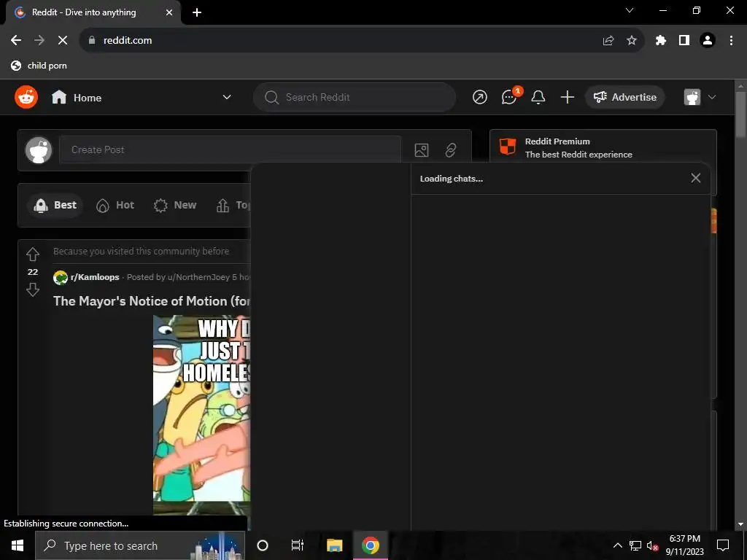This screenshot has height=560, width=747.
Task: Open the Windows notification center
Action: pyautogui.click(x=723, y=545)
